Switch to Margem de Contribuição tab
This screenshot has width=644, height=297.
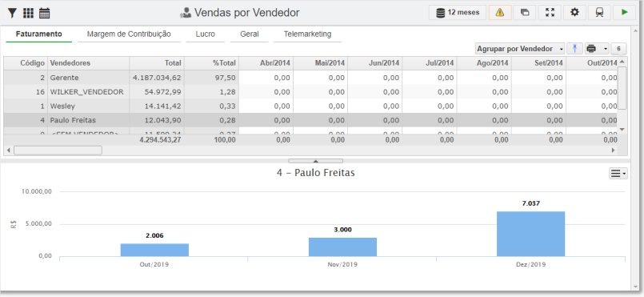(x=129, y=34)
